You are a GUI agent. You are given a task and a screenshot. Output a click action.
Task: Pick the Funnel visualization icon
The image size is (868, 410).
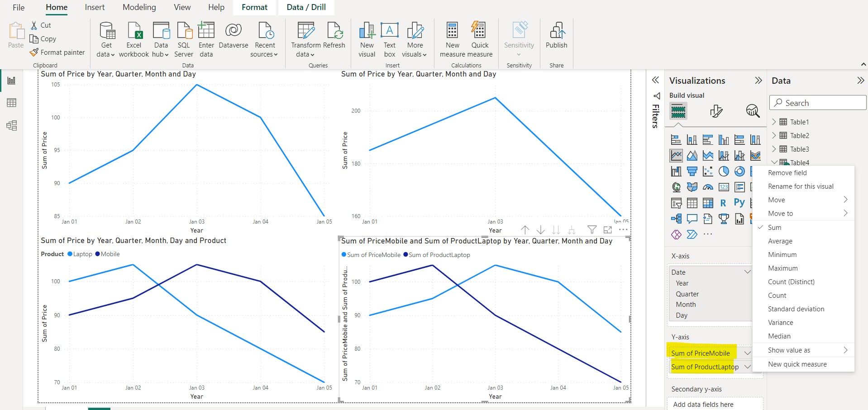click(692, 172)
